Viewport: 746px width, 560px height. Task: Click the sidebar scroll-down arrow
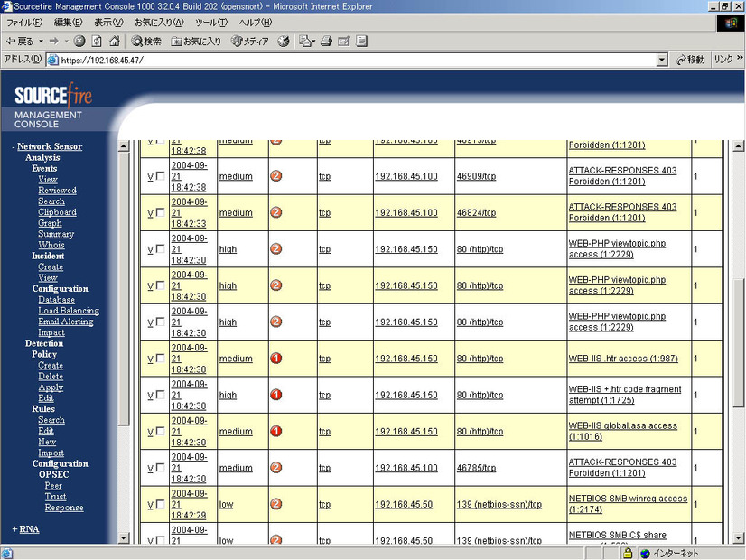(x=123, y=538)
